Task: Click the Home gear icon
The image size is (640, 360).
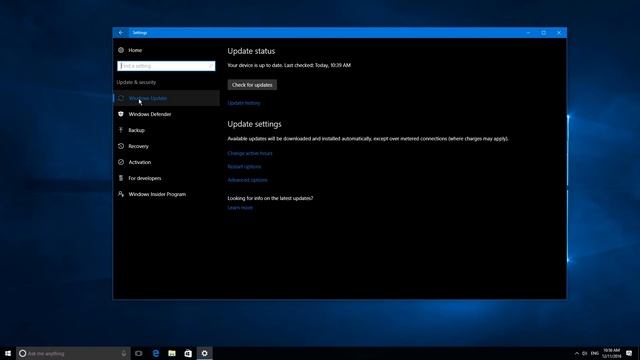Action: pos(121,50)
